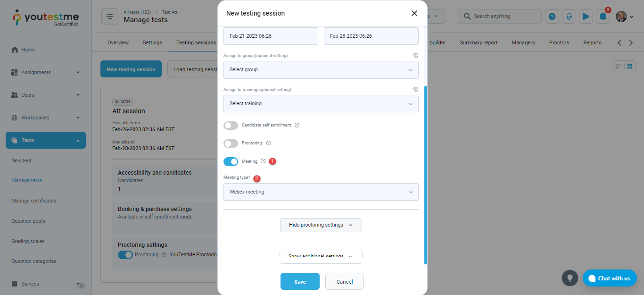The image size is (644, 295).
Task: Click the Search anything field
Action: point(500,17)
